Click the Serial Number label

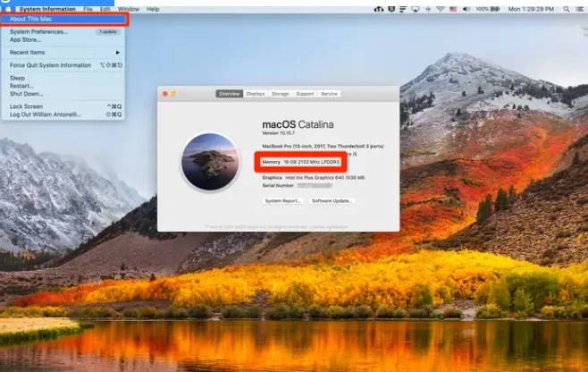coord(278,186)
